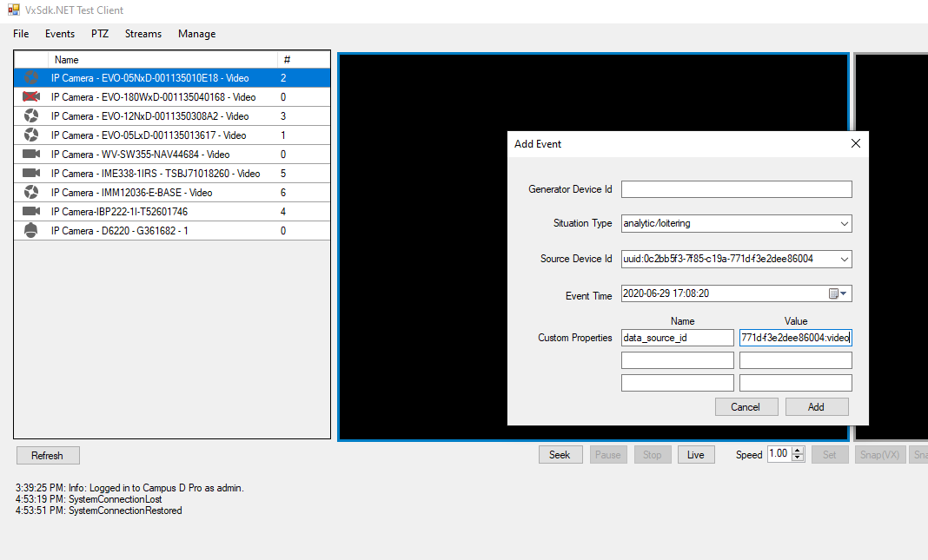Viewport: 928px width, 560px height.
Task: Click the Live button
Action: coord(695,455)
